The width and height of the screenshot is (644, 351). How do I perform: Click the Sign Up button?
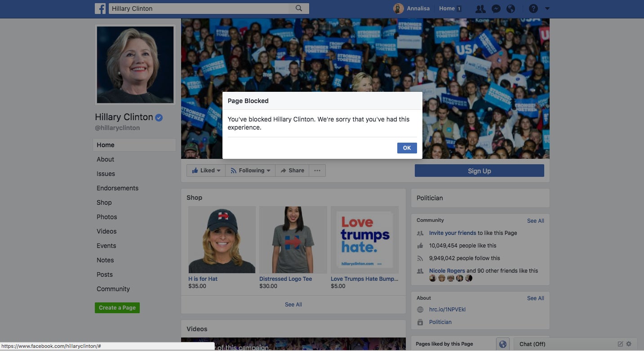coord(479,171)
